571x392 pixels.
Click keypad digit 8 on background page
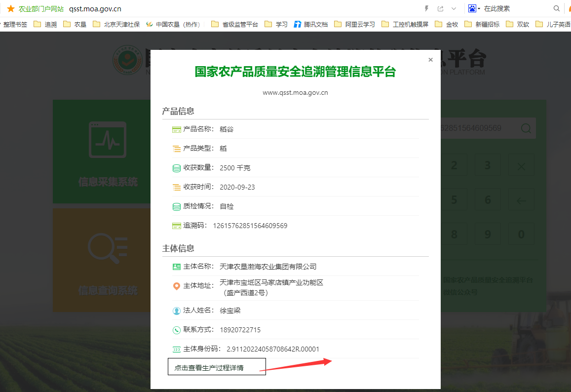coord(454,234)
